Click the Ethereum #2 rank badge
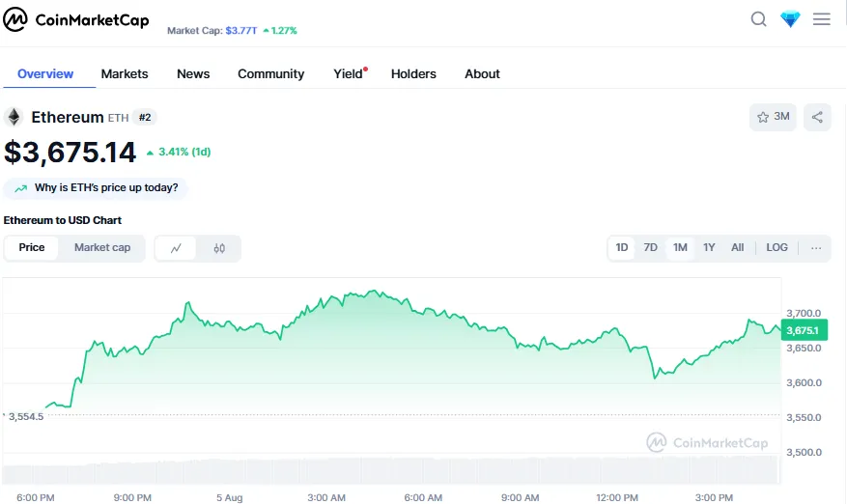The image size is (847, 504). pyautogui.click(x=145, y=118)
